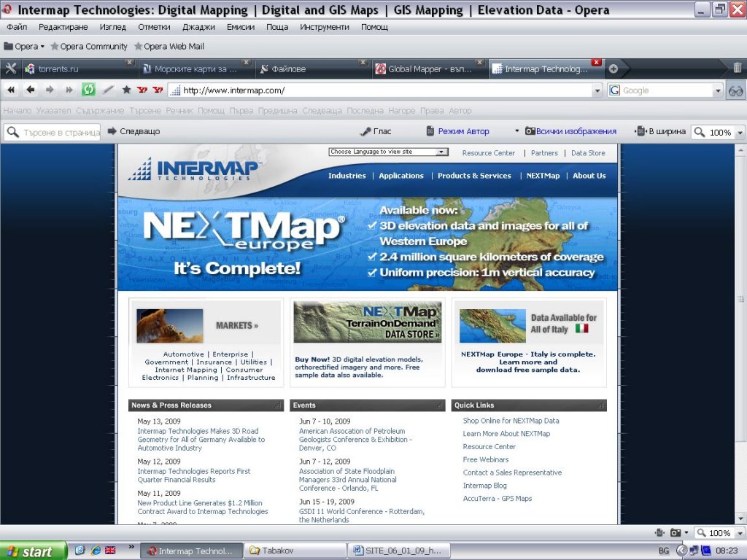
Task: Expand the address bar dropdown
Action: (597, 90)
